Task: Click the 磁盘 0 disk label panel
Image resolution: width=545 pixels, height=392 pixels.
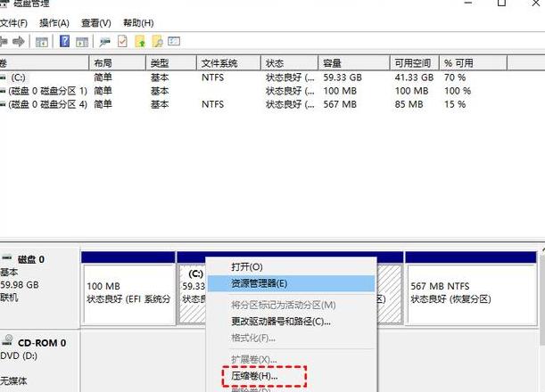Action: pos(39,288)
